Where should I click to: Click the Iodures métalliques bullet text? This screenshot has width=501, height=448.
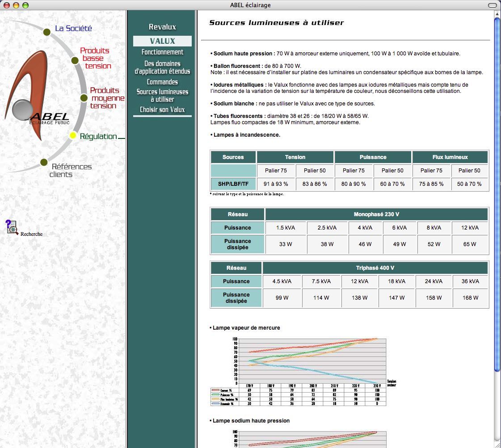click(339, 88)
